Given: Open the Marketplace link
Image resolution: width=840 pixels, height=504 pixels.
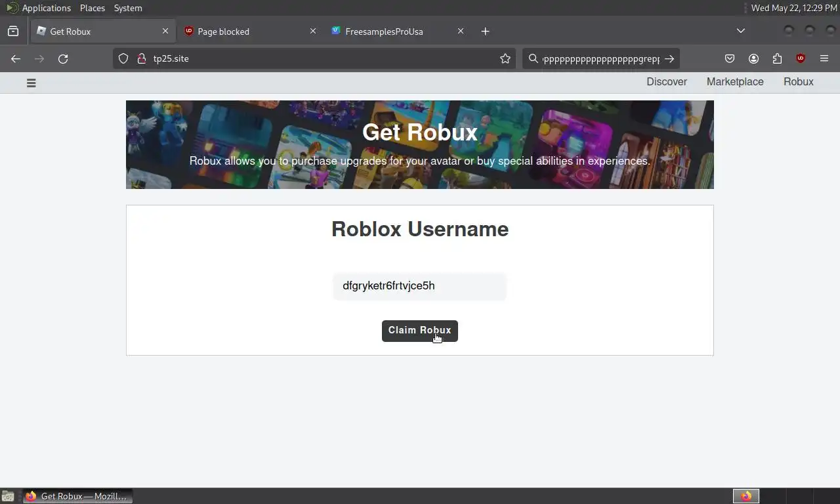Looking at the screenshot, I should [735, 82].
